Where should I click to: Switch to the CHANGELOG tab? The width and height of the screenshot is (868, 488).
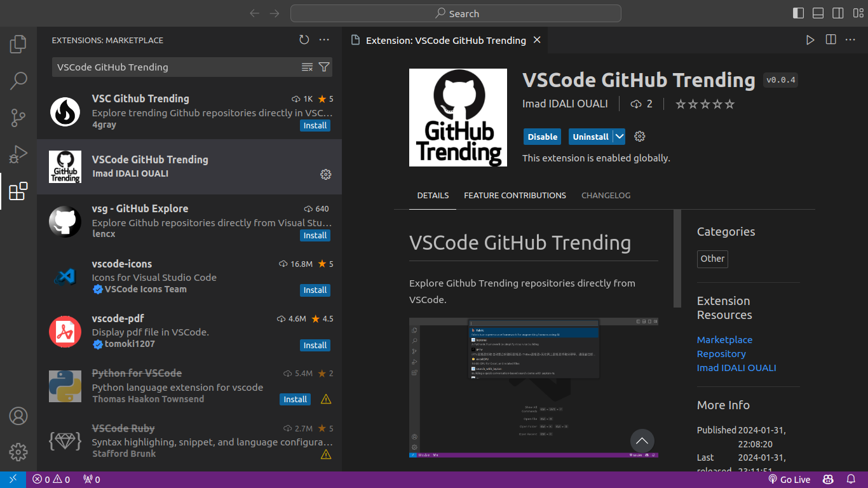click(606, 196)
